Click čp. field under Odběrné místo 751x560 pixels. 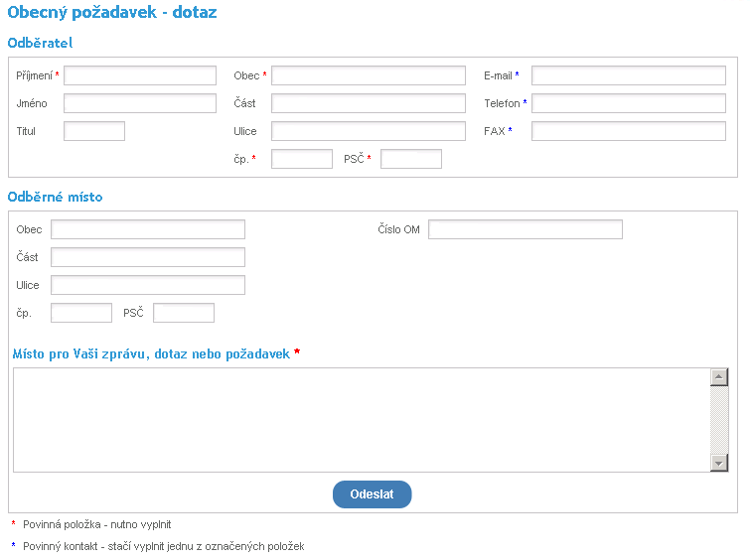coord(81,313)
